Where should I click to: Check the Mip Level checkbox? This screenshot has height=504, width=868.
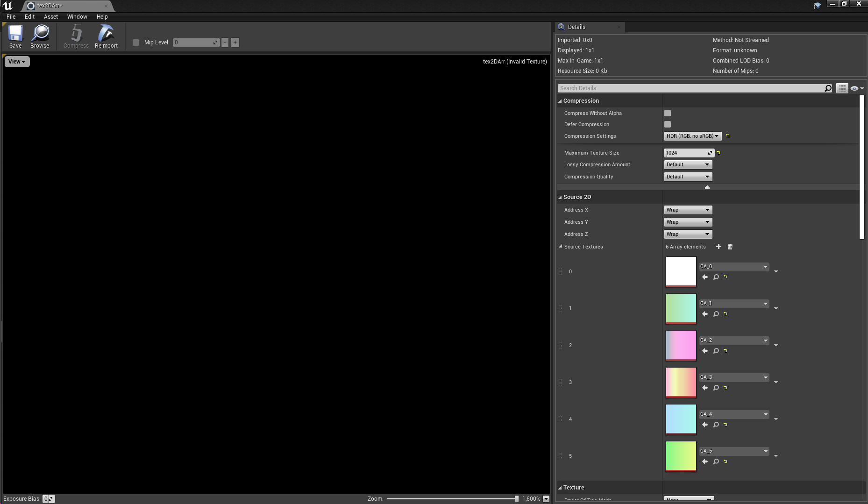[x=136, y=42]
